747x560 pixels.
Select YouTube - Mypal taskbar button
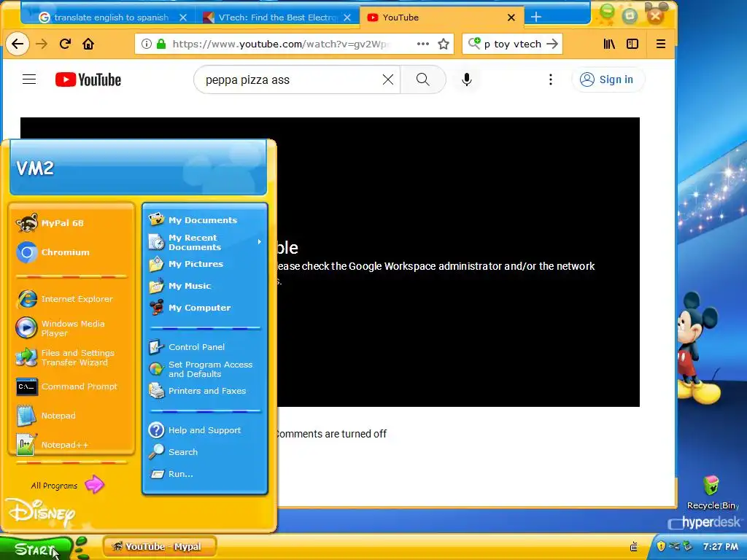point(160,547)
